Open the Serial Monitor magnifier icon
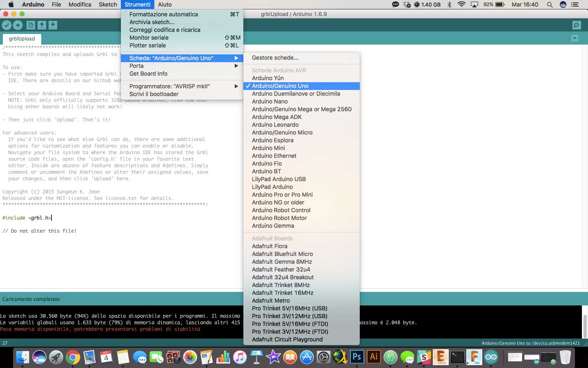The width and height of the screenshot is (588, 368). point(576,25)
